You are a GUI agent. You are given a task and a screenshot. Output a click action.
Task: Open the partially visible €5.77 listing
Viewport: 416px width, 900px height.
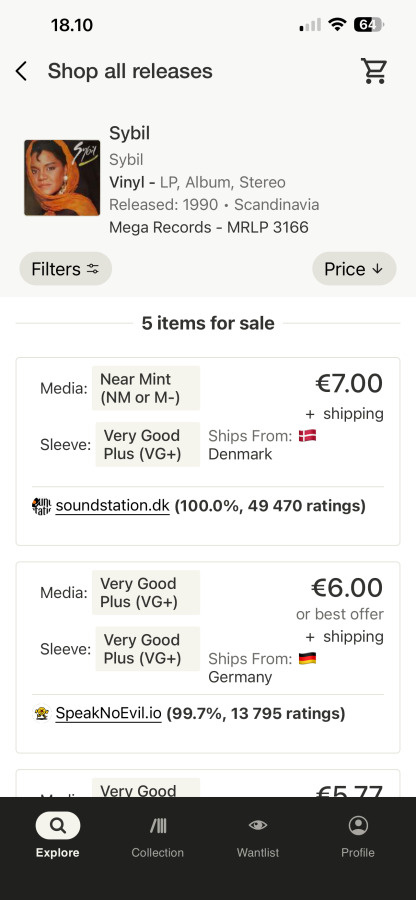coord(208,783)
